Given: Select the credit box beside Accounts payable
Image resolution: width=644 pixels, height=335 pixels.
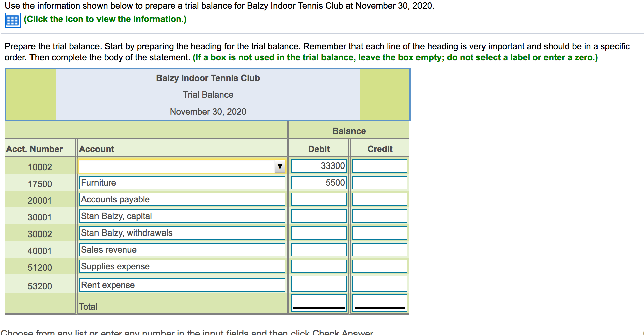Looking at the screenshot, I should coord(379,199).
